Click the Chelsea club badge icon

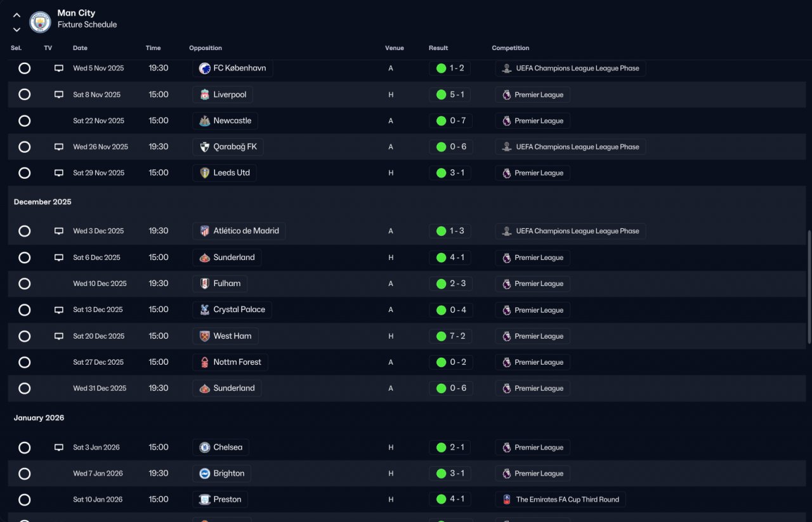pos(204,447)
